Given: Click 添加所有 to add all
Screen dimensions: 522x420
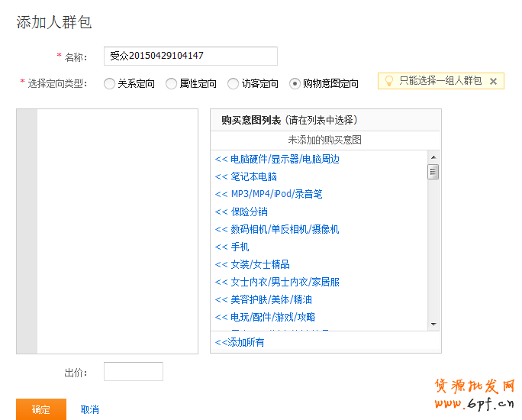Looking at the screenshot, I should 240,343.
